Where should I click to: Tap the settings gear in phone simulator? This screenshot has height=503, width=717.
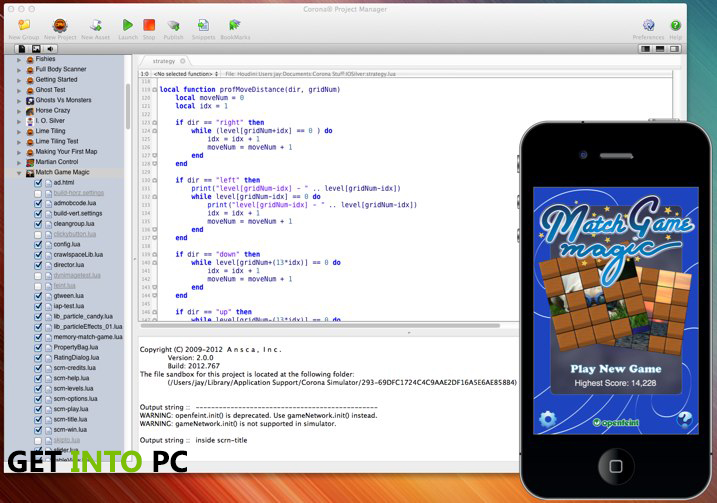[x=547, y=419]
